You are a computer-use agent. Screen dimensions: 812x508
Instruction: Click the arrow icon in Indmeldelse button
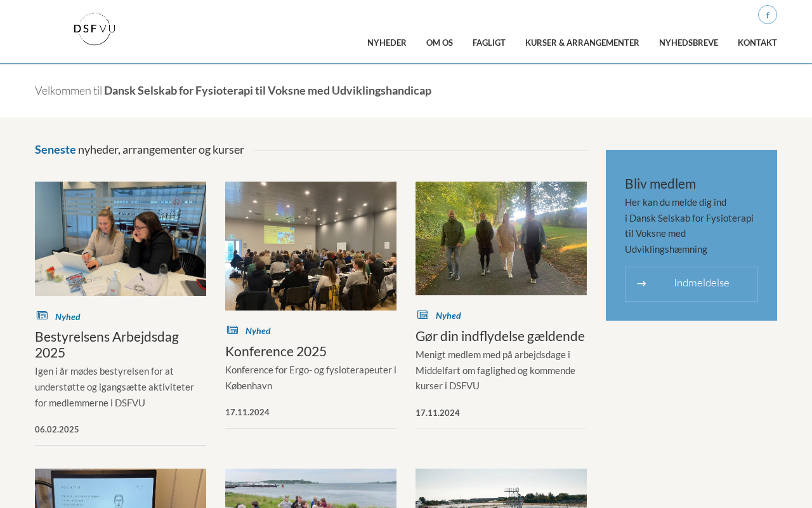click(641, 284)
